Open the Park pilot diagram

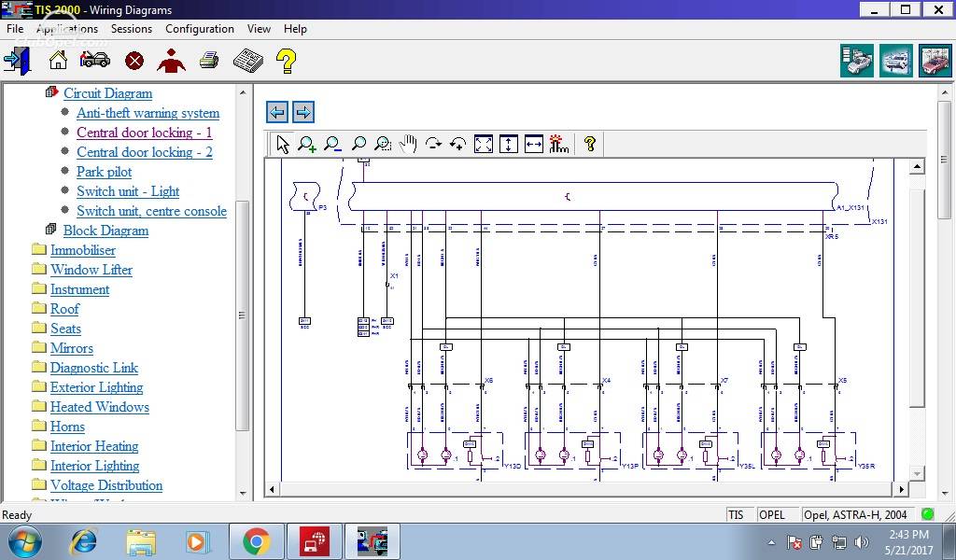[x=105, y=172]
